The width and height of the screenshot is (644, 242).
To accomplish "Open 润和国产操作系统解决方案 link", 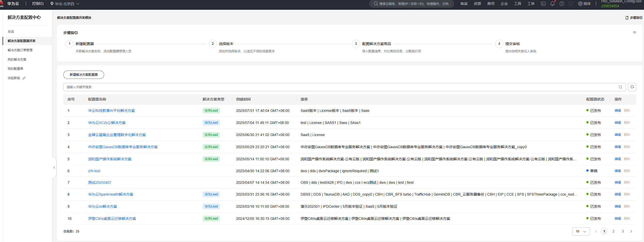I will click(110, 159).
